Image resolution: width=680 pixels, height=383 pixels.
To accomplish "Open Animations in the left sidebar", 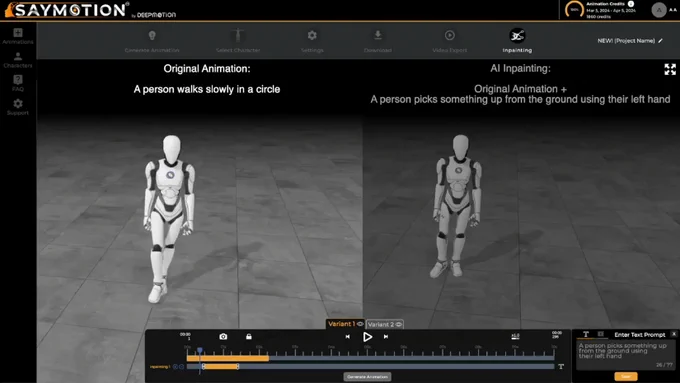I will click(x=18, y=36).
